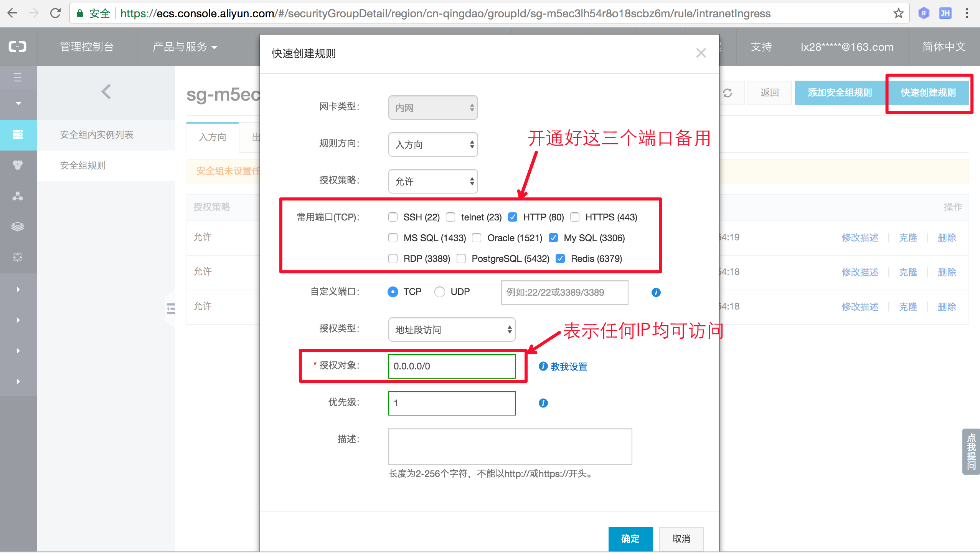Click the Aliyun console logo
Image resolution: width=980 pixels, height=553 pixels.
(x=18, y=46)
